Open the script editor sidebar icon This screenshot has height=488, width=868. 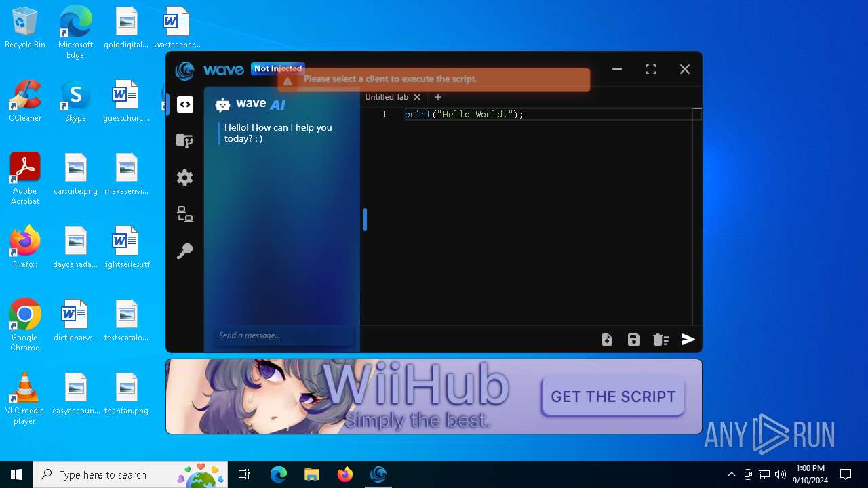point(185,104)
